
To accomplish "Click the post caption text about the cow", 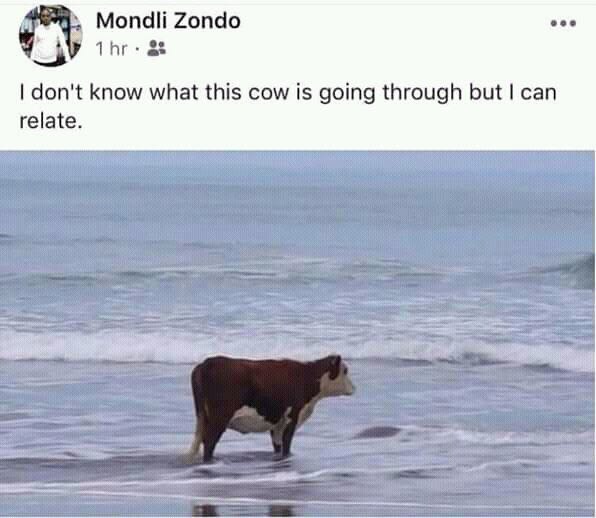I will (x=288, y=106).
